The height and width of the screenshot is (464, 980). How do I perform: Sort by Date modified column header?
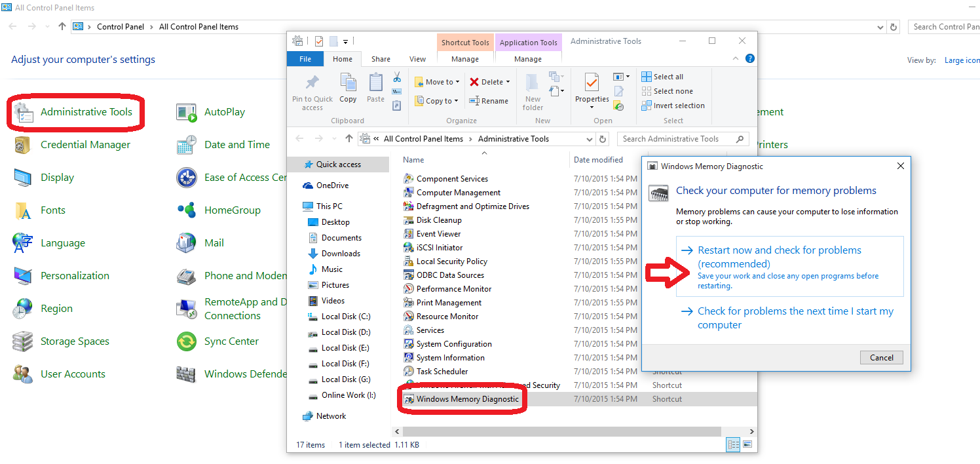(x=598, y=160)
